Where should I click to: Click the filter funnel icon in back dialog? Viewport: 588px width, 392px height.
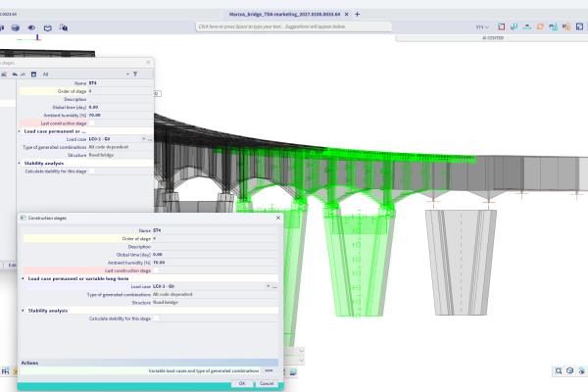[135, 74]
